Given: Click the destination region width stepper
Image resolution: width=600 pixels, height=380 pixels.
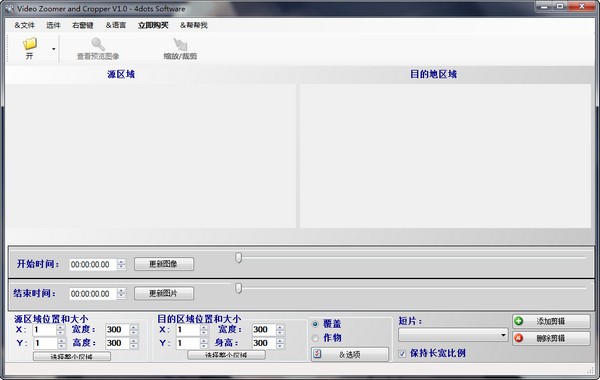Looking at the screenshot, I should [x=280, y=330].
